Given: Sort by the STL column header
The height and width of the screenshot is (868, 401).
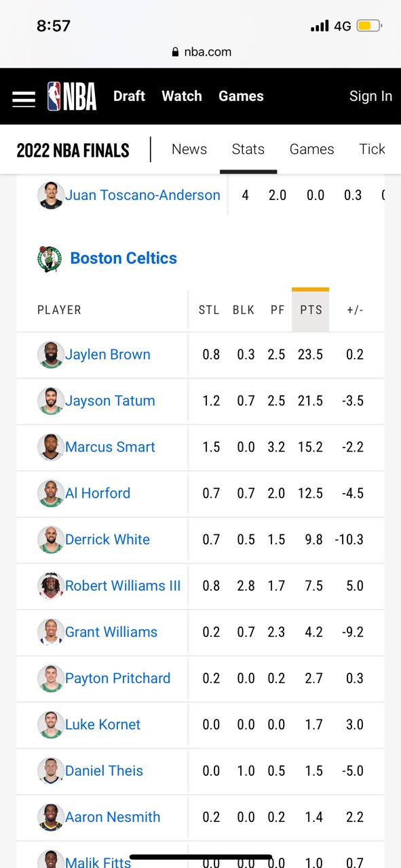Looking at the screenshot, I should 209,310.
